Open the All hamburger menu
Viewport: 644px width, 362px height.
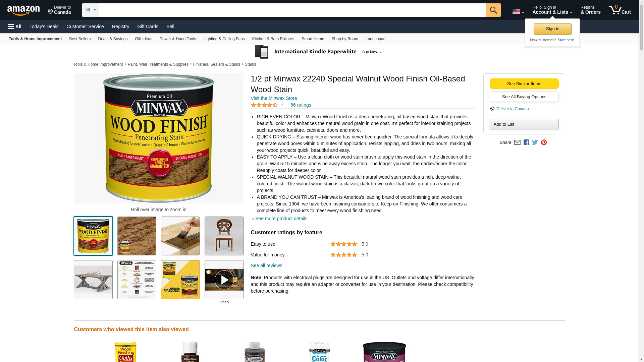pyautogui.click(x=15, y=26)
